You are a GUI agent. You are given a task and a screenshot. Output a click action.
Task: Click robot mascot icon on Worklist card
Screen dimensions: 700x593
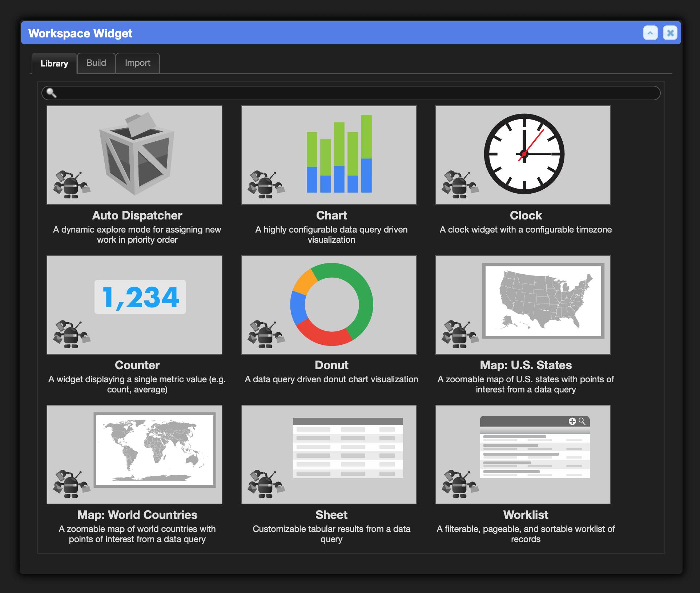(460, 484)
